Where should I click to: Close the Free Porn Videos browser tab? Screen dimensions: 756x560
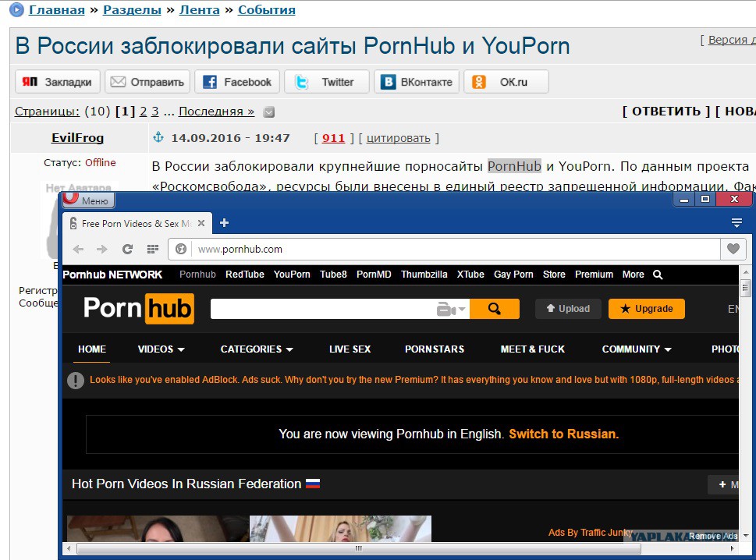201,223
